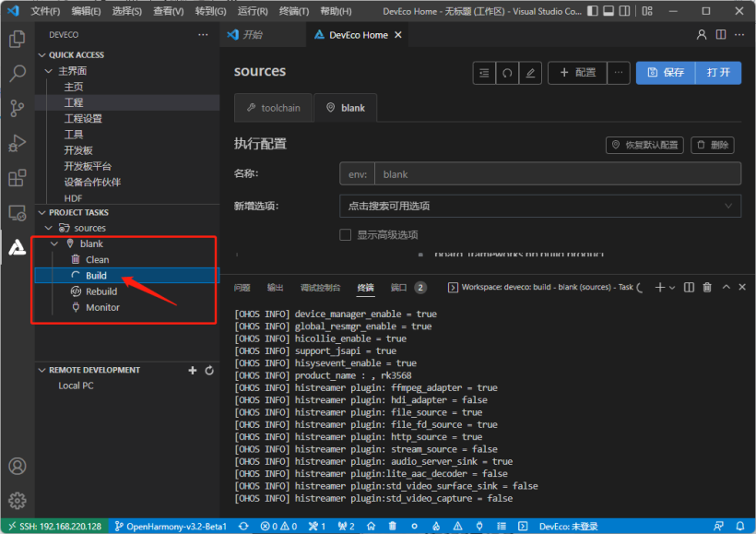The image size is (756, 534).
Task: Open Source Control view in activity bar
Action: pyautogui.click(x=17, y=108)
